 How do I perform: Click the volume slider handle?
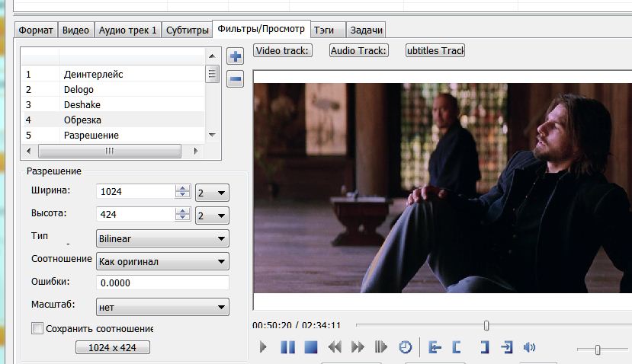(x=598, y=350)
